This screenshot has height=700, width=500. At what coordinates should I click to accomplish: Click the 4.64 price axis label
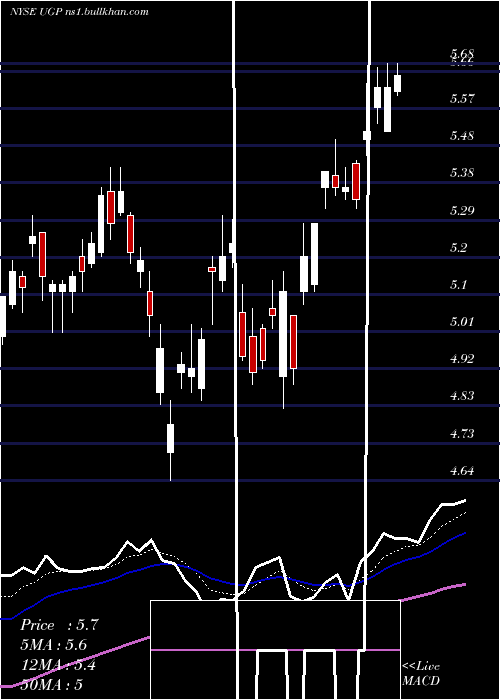(x=462, y=471)
